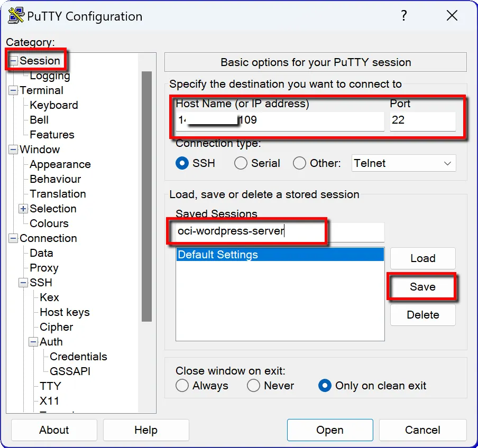Click the Port number field
The height and width of the screenshot is (448, 478).
pos(422,120)
